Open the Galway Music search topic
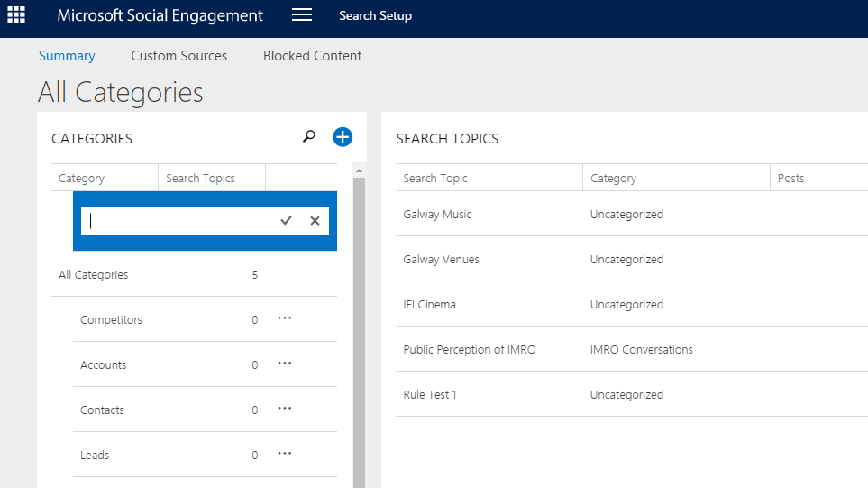The height and width of the screenshot is (488, 868). point(437,215)
